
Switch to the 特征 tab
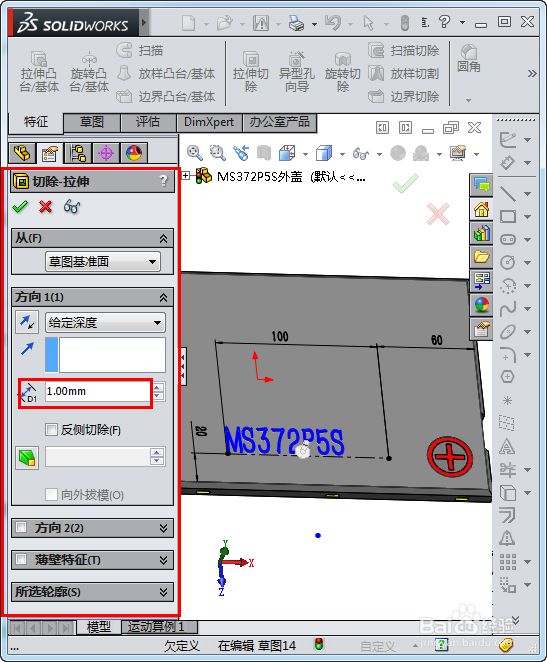[x=36, y=122]
